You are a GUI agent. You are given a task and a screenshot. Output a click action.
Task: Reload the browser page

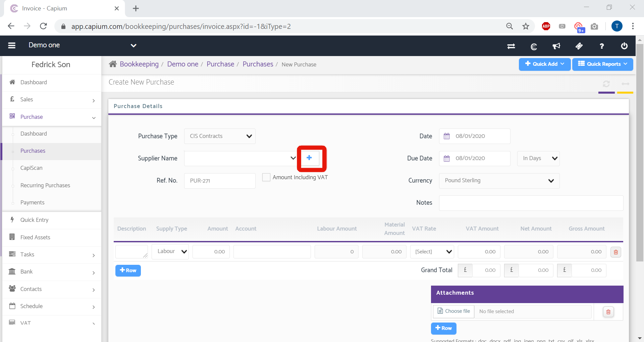[43, 26]
